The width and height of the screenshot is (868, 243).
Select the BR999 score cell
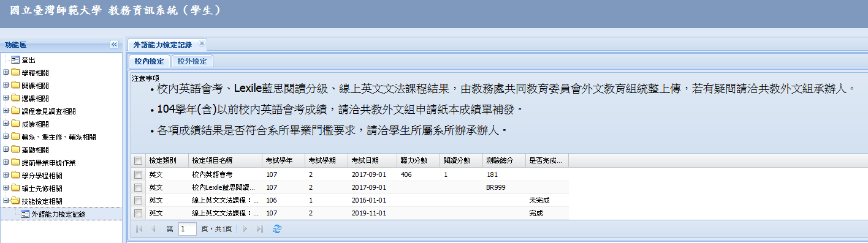(504, 187)
